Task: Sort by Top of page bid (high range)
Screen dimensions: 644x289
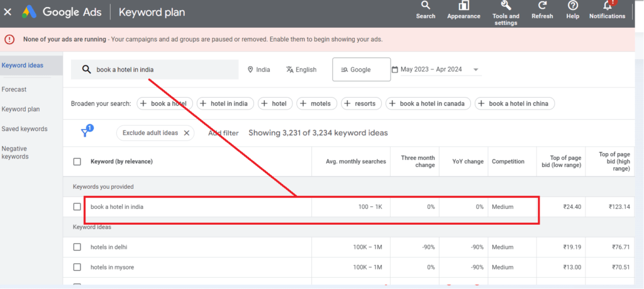Action: (x=614, y=162)
